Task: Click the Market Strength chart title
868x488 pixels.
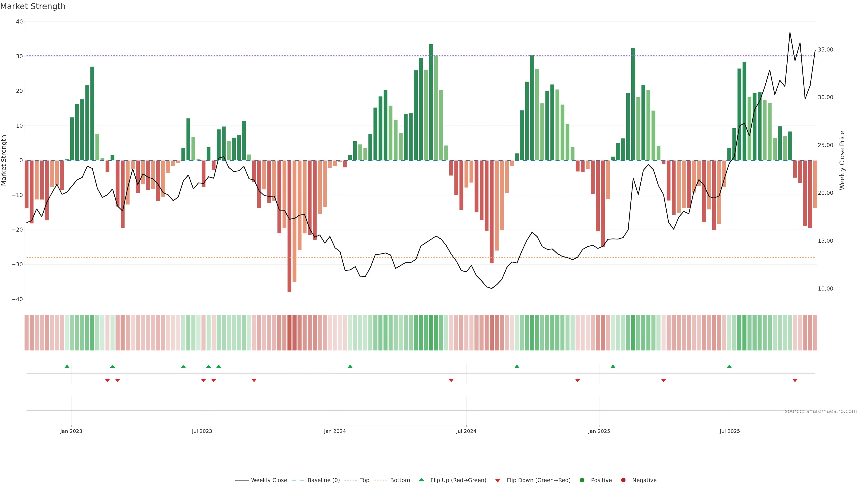Action: [33, 6]
